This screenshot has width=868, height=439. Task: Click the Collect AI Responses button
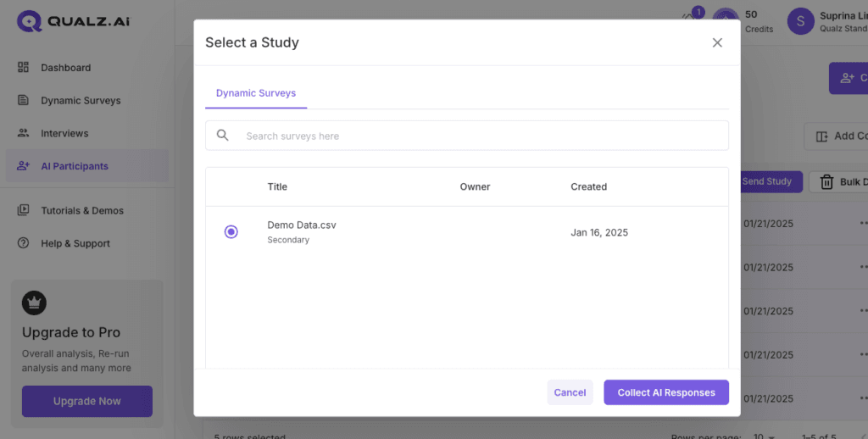(x=666, y=392)
